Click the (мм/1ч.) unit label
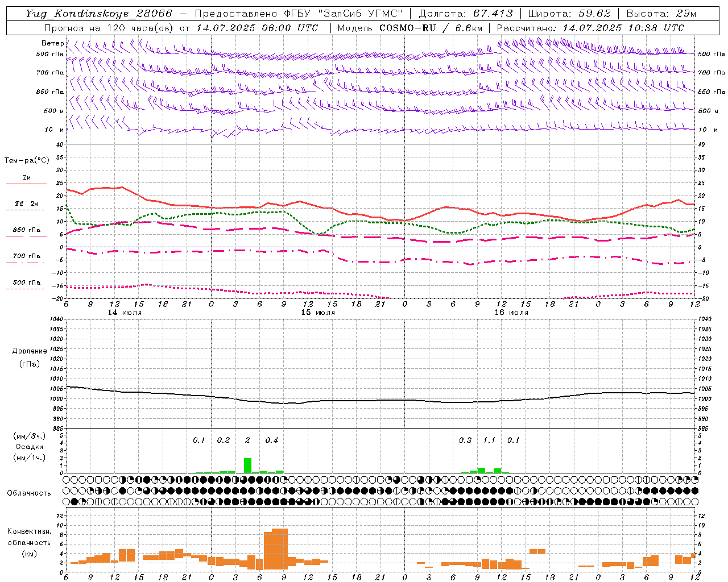This screenshot has width=728, height=582. coord(29,458)
